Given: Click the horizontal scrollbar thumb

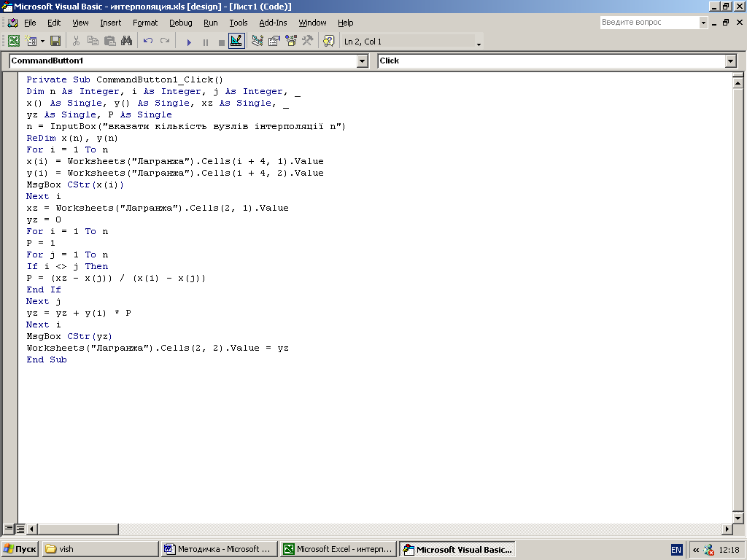Looking at the screenshot, I should [x=78, y=529].
